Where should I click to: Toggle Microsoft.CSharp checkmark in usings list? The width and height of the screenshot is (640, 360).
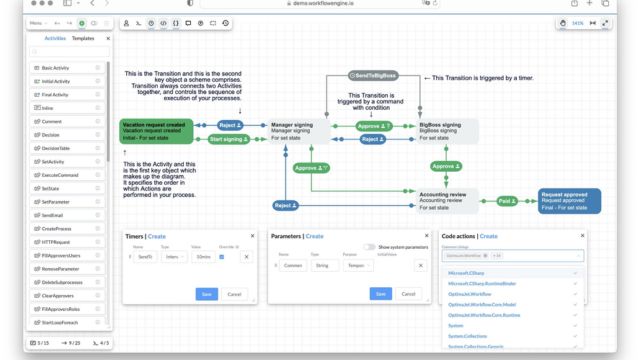pyautogui.click(x=575, y=273)
